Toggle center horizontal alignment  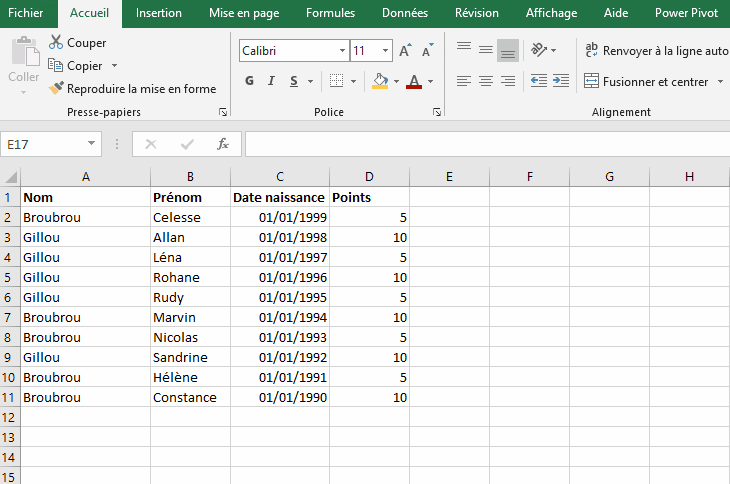click(x=486, y=81)
